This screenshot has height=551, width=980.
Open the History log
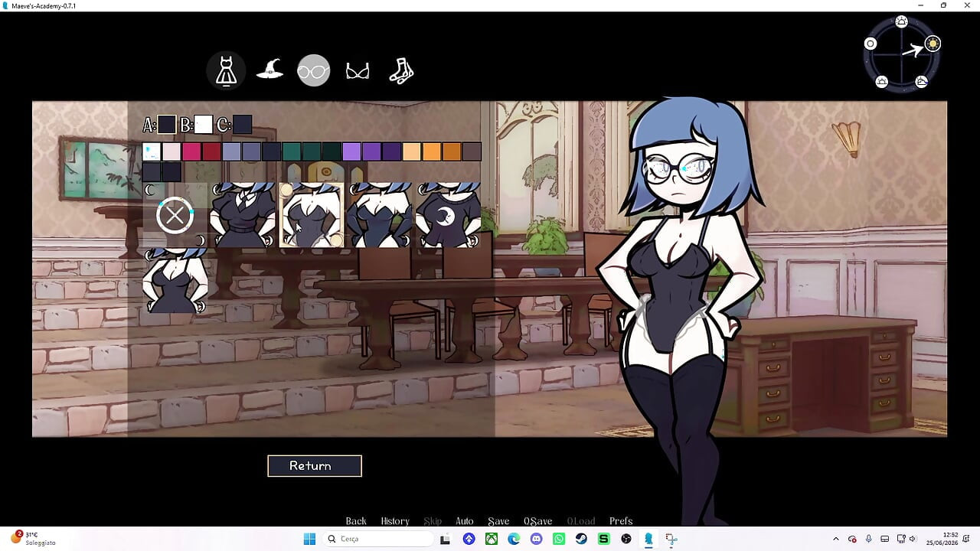(395, 521)
